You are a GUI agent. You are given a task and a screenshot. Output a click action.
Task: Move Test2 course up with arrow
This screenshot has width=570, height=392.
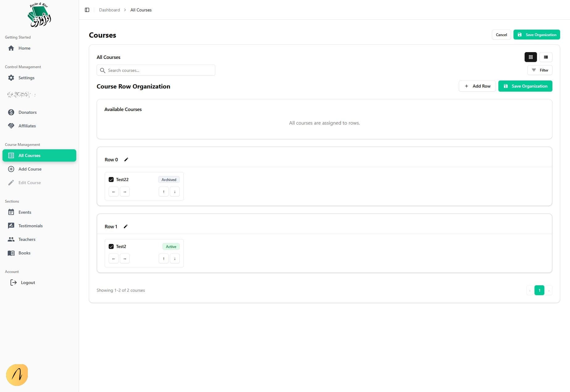[x=164, y=259]
